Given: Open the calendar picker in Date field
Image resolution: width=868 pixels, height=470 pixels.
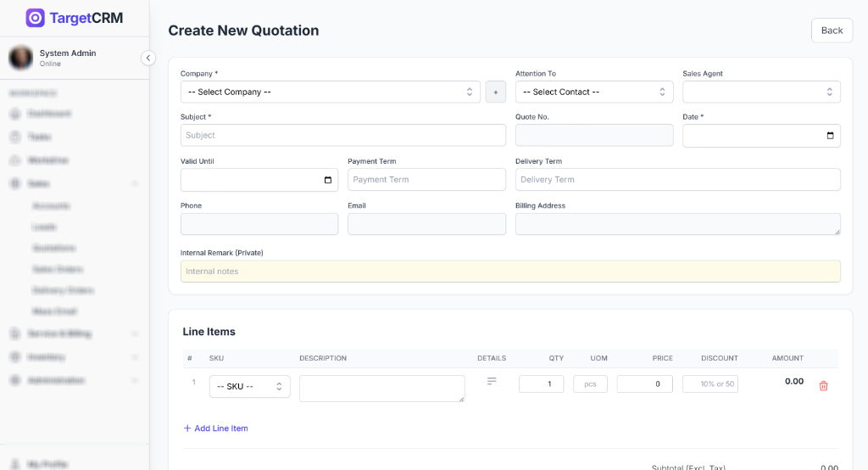Looking at the screenshot, I should 830,136.
